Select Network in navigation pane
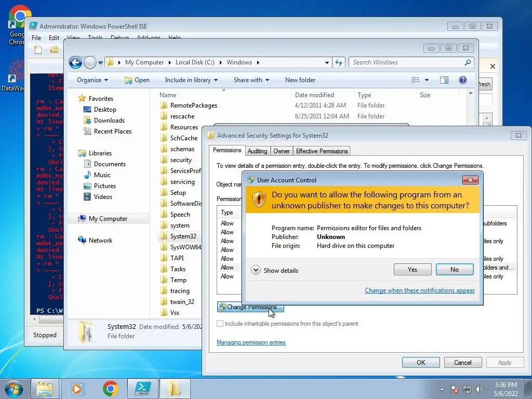The height and width of the screenshot is (399, 532). point(100,241)
